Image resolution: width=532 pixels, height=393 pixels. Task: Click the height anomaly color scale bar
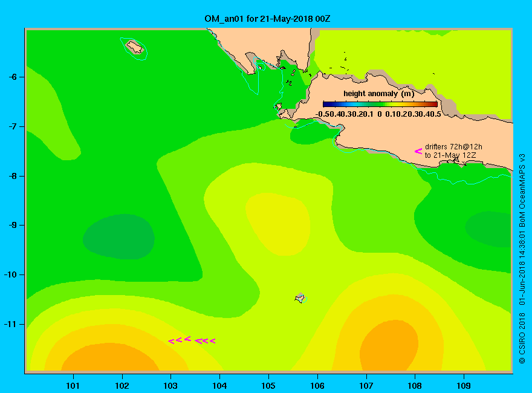point(380,104)
